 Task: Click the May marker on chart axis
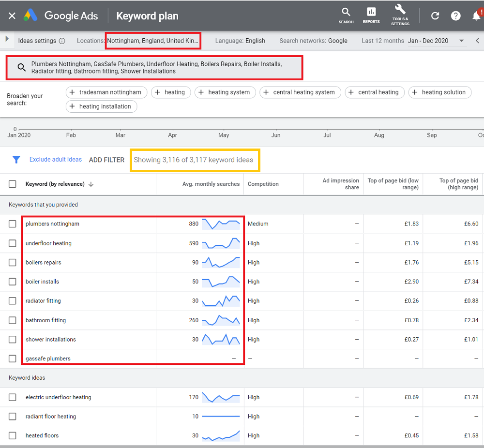click(224, 135)
